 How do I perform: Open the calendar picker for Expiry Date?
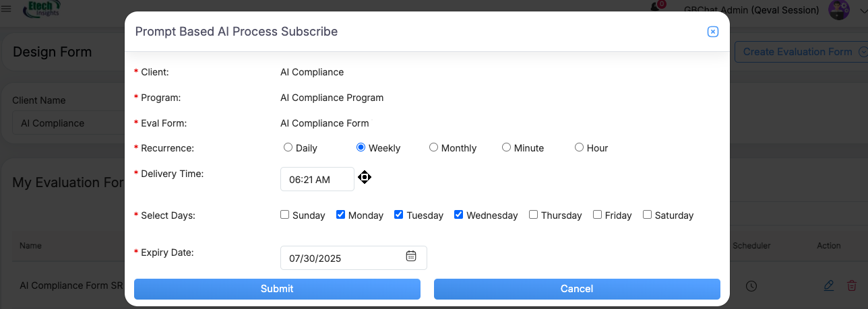pyautogui.click(x=411, y=256)
